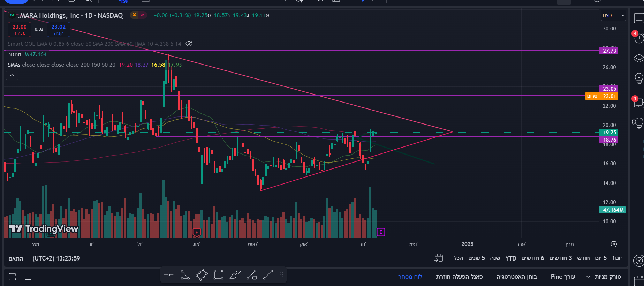644x286 pixels.
Task: Minimize the bottom panel icon
Action: coord(28,279)
